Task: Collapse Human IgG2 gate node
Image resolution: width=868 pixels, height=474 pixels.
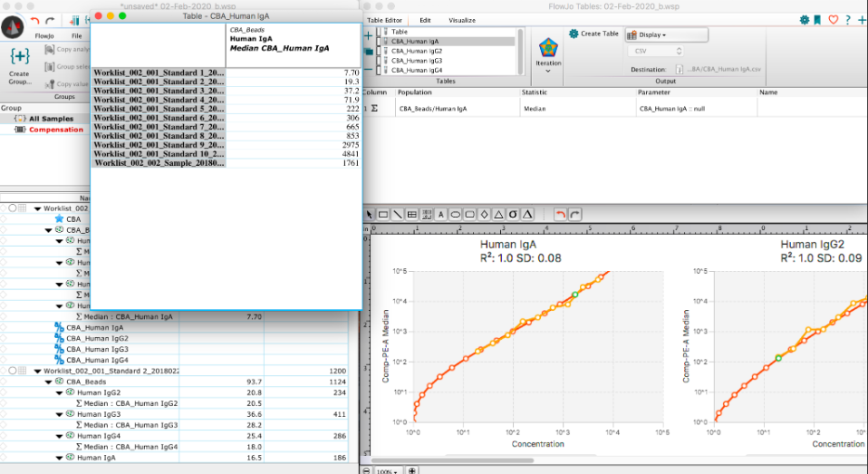Action: tap(59, 392)
